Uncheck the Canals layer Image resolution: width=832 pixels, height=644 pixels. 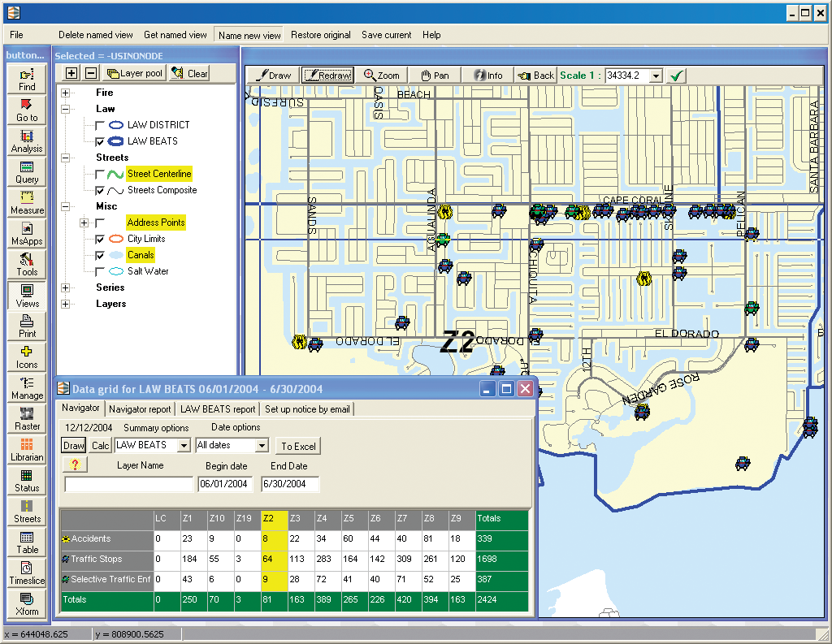[100, 255]
